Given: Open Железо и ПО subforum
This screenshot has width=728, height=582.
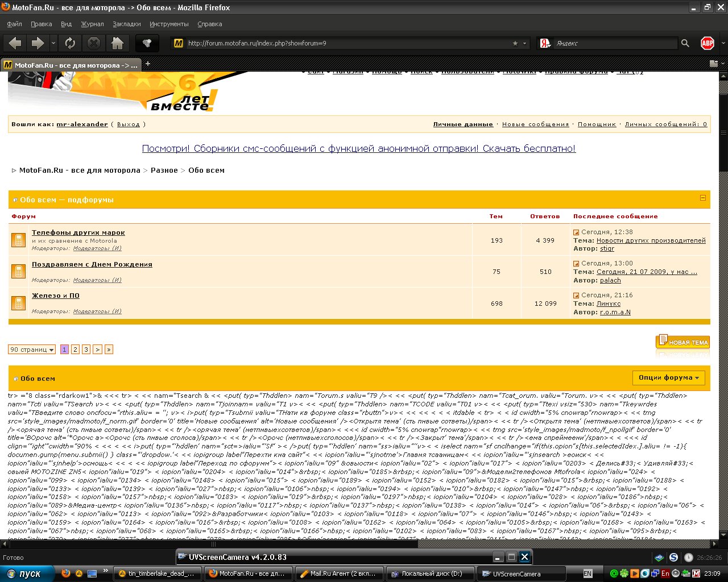Looking at the screenshot, I should coord(56,296).
